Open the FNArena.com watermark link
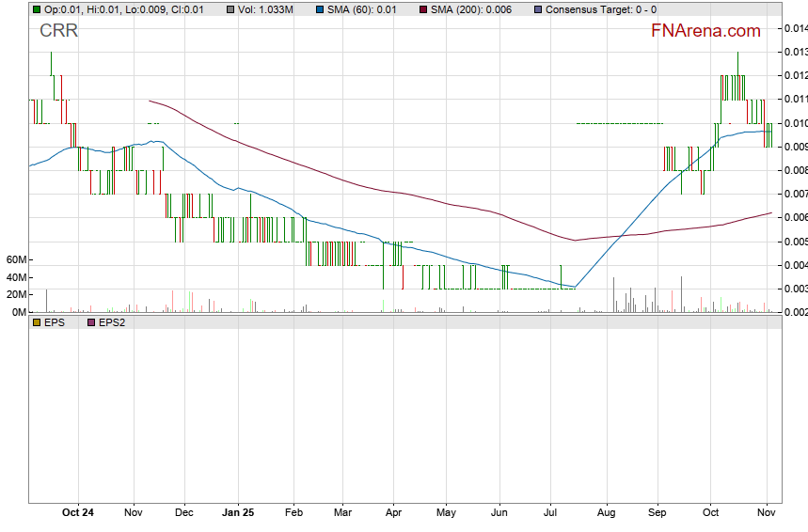Image resolution: width=808 pixels, height=532 pixels. [x=706, y=31]
